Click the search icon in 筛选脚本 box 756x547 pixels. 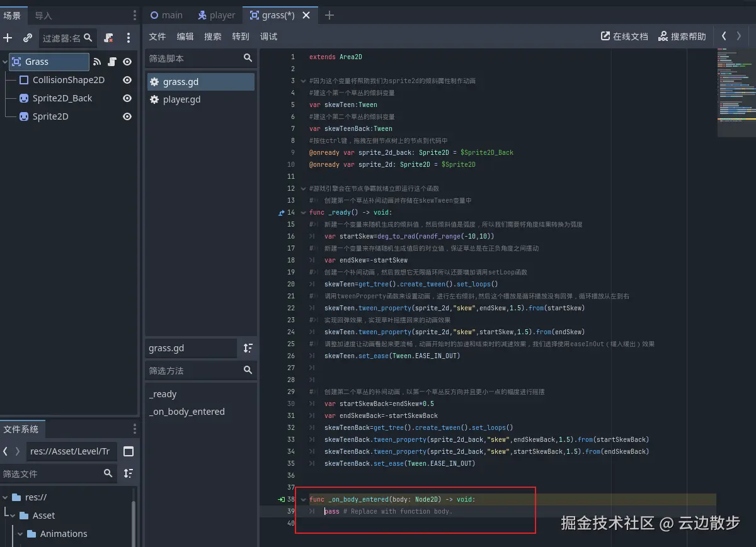[x=248, y=58]
